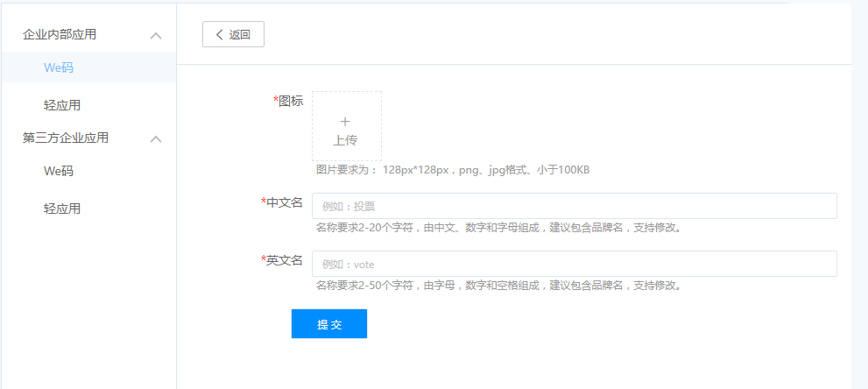Click the 上传 icon upload box
The height and width of the screenshot is (389, 868).
click(347, 126)
